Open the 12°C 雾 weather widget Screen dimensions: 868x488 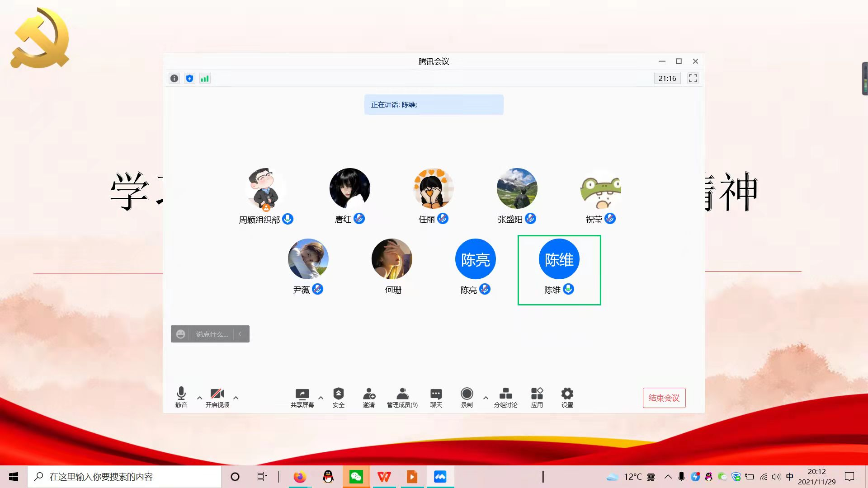tap(631, 477)
